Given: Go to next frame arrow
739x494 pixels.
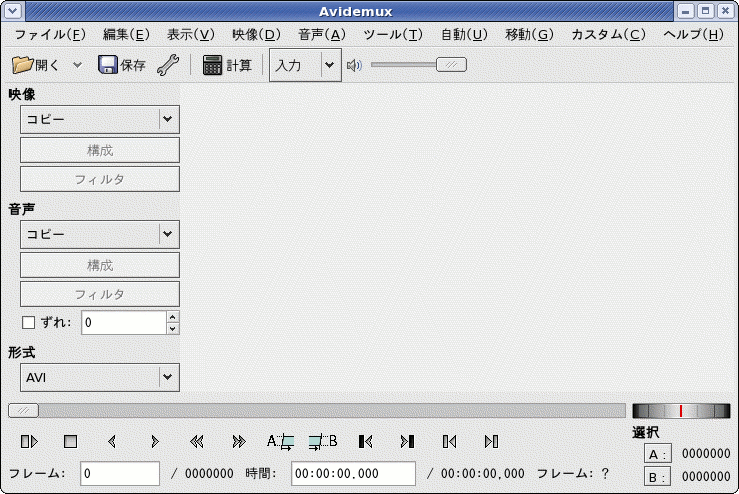Looking at the screenshot, I should tap(154, 442).
